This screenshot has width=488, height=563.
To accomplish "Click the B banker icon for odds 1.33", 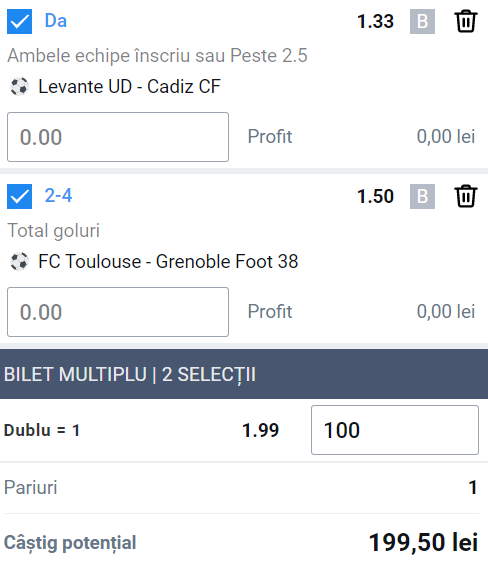I will (x=422, y=22).
